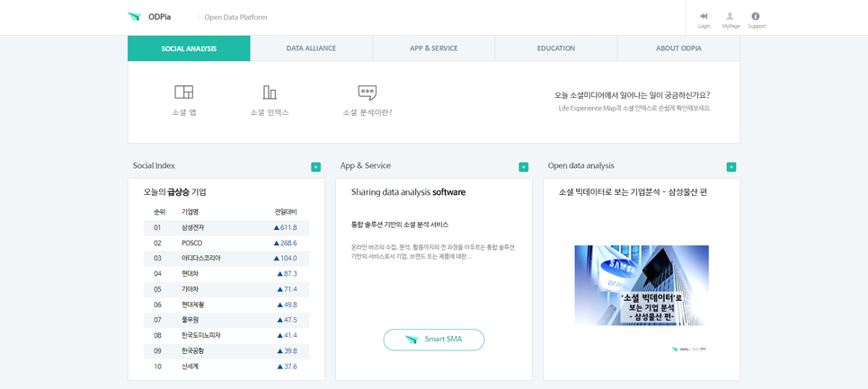Screen dimensions: 868x389
Task: Open the Support info icon
Action: click(x=756, y=16)
